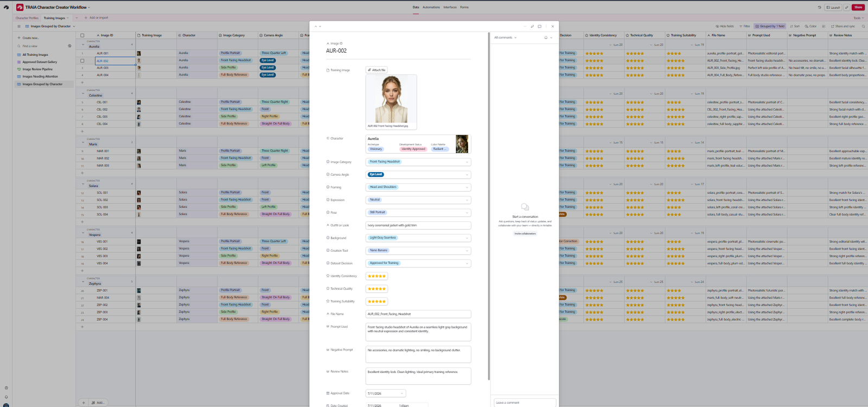Screen dimensions: 868x407
Task: Go to next record with down arrow
Action: click(320, 26)
